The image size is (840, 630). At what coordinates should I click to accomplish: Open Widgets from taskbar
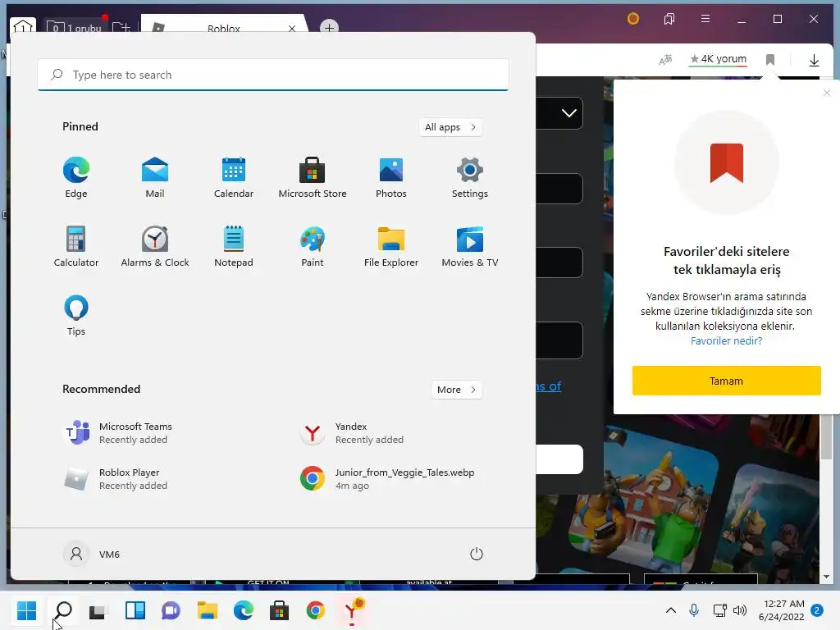[135, 610]
